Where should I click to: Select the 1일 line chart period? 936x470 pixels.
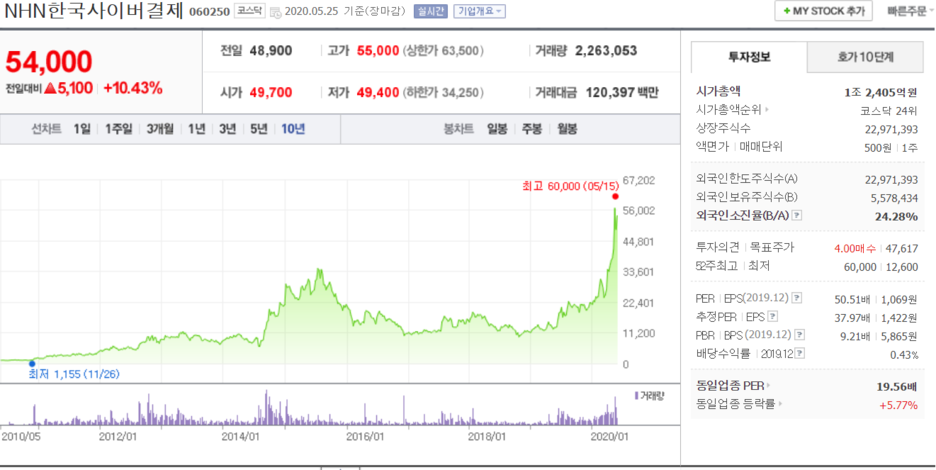tap(82, 129)
